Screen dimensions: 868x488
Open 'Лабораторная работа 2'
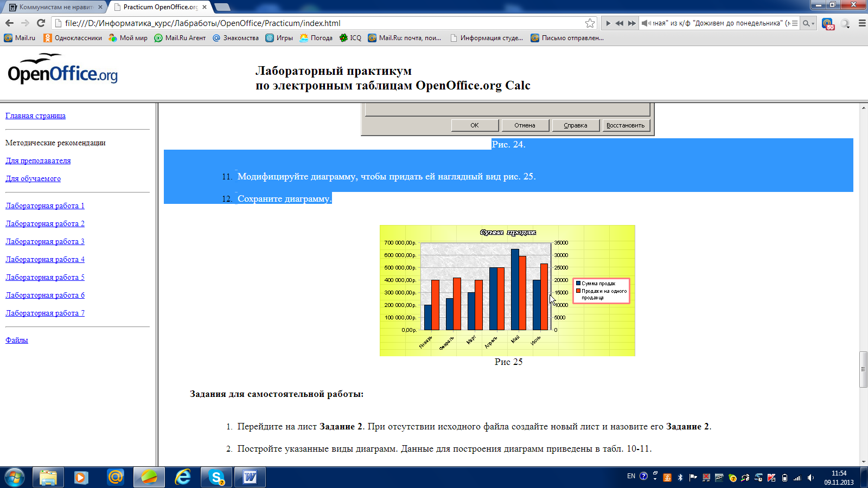point(45,223)
